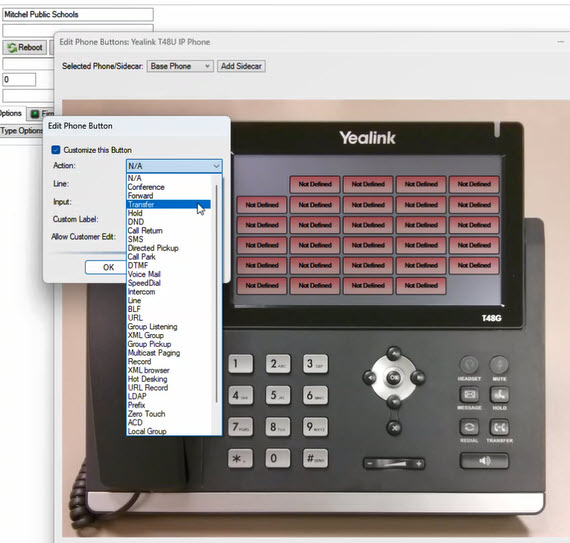
Task: Pick Intercom in the Action list
Action: (169, 291)
